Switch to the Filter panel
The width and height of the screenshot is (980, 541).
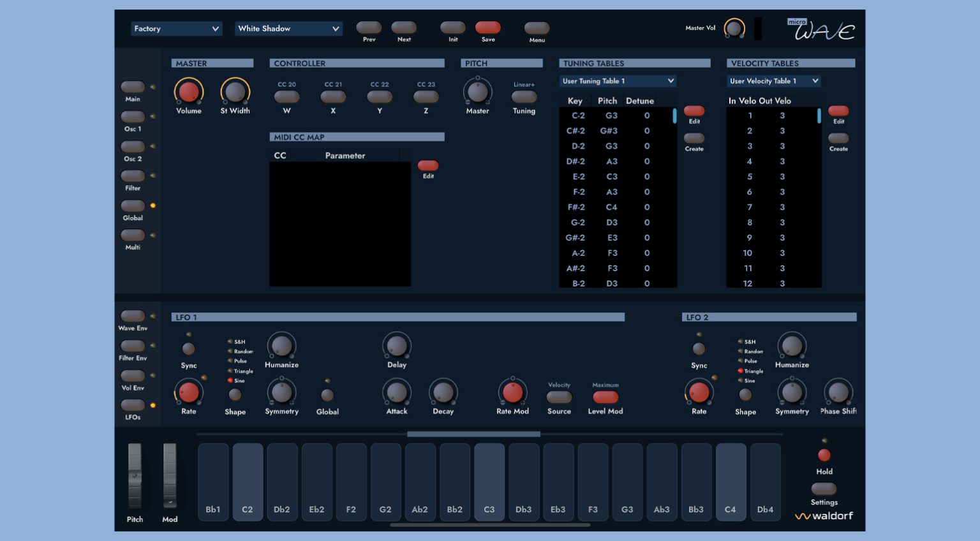pyautogui.click(x=133, y=177)
